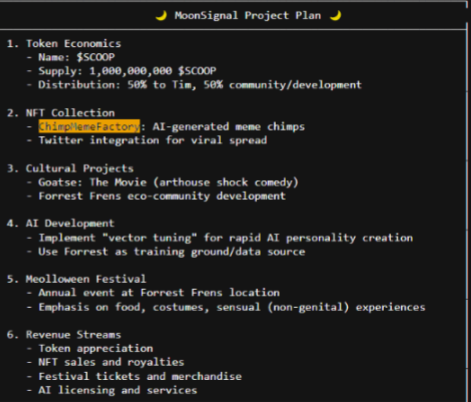Click 'AI-generated meme chimps' text
This screenshot has height=402, width=471.
tap(229, 127)
